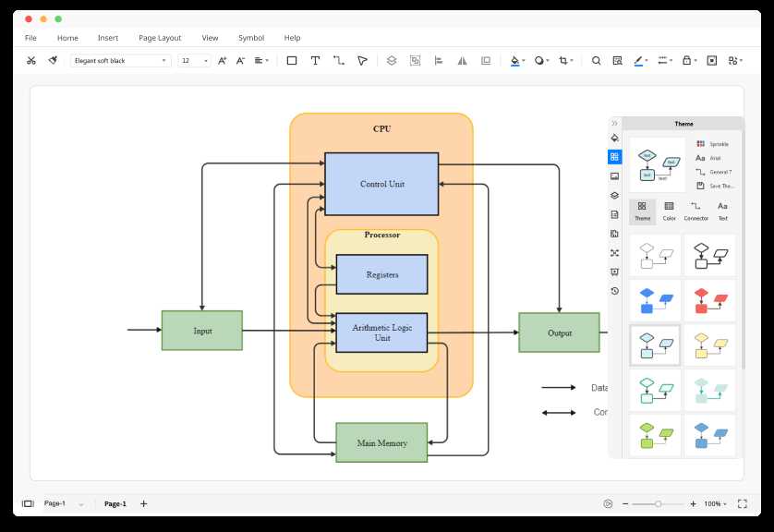The height and width of the screenshot is (532, 774).
Task: Click the Fit to drawing icon
Action: tap(712, 60)
